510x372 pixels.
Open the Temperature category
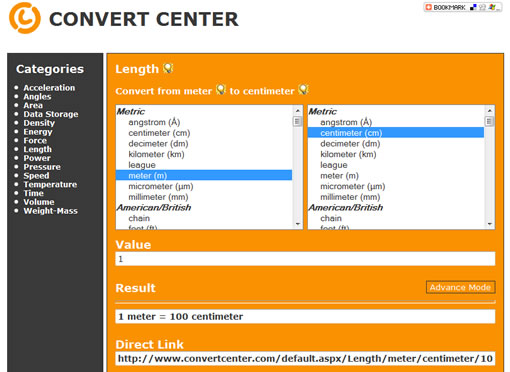(50, 184)
